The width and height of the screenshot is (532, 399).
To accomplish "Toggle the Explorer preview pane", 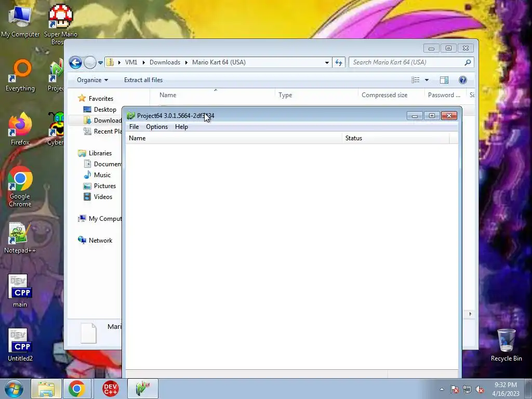I will [444, 80].
